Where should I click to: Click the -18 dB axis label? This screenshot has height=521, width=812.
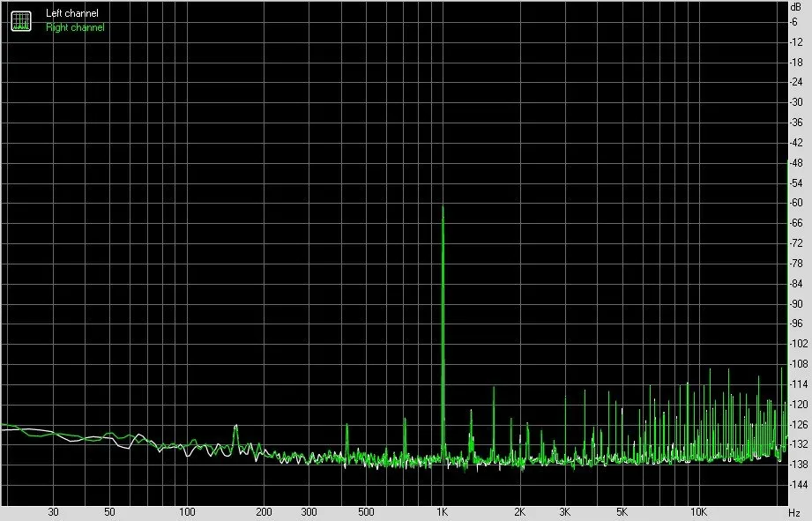(x=796, y=62)
